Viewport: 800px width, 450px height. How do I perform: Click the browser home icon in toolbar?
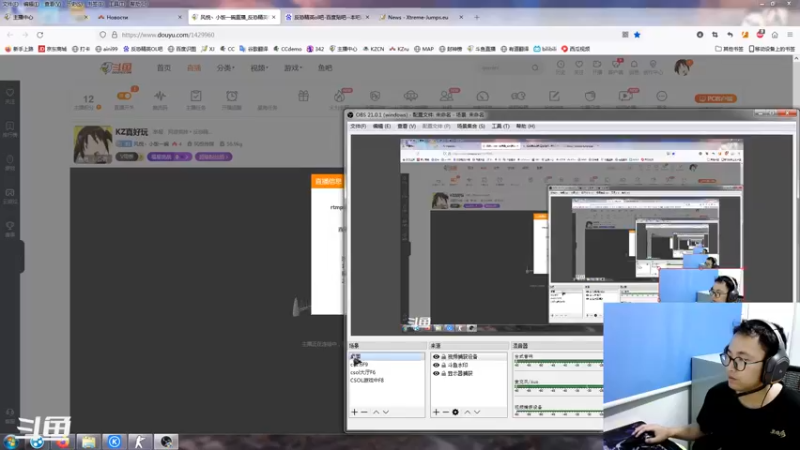click(x=775, y=35)
